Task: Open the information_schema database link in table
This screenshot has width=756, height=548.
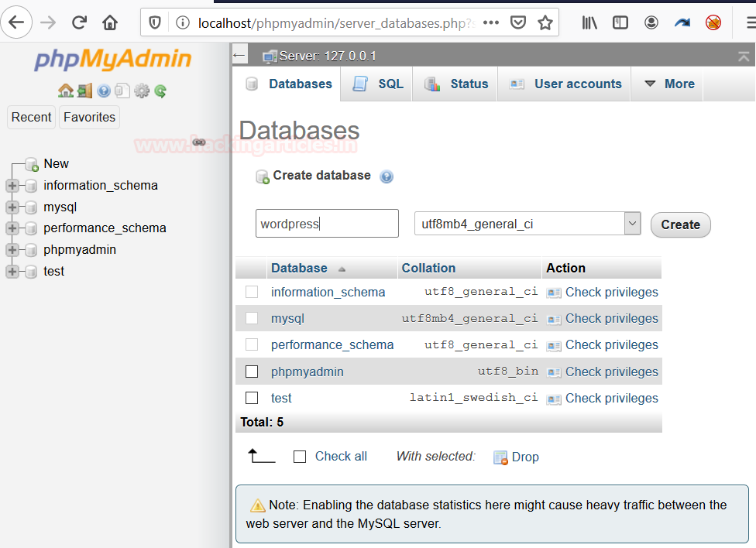Action: tap(328, 292)
